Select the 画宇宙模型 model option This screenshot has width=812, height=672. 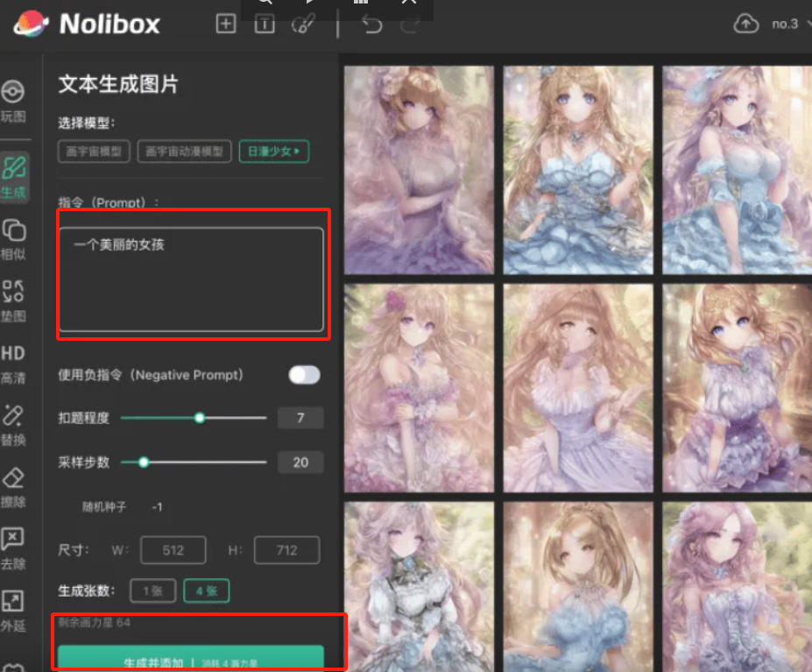click(x=93, y=151)
